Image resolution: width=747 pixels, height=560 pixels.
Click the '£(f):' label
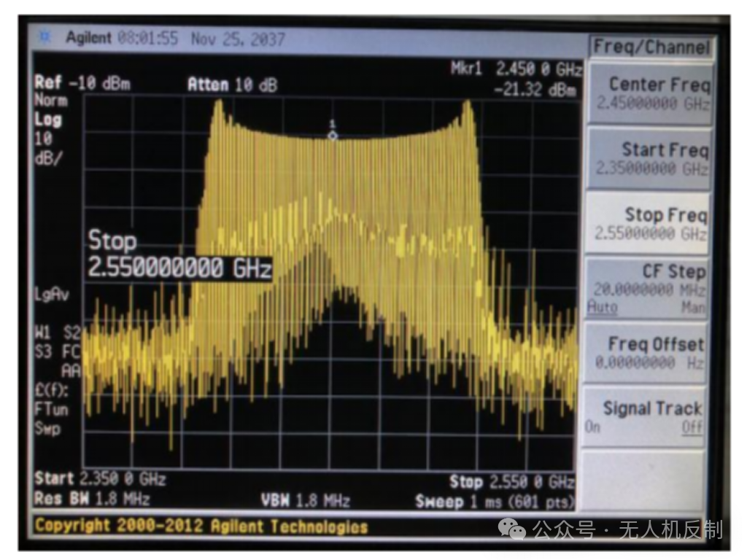pos(51,390)
